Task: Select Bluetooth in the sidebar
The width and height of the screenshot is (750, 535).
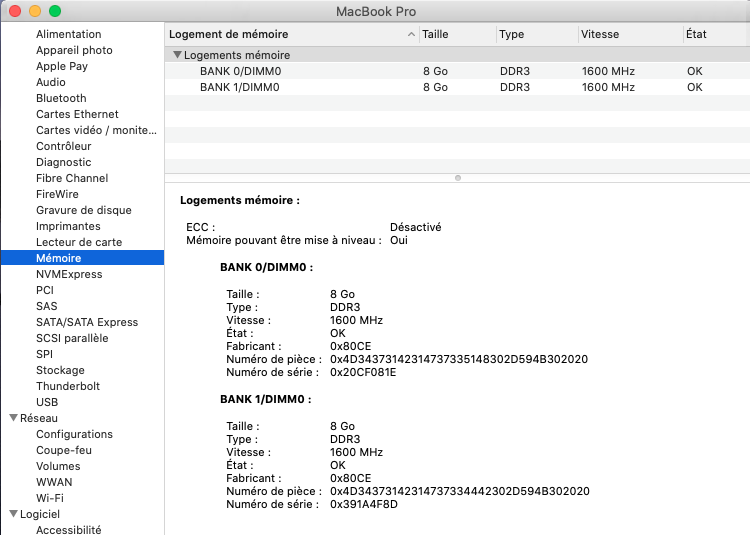Action: point(61,98)
